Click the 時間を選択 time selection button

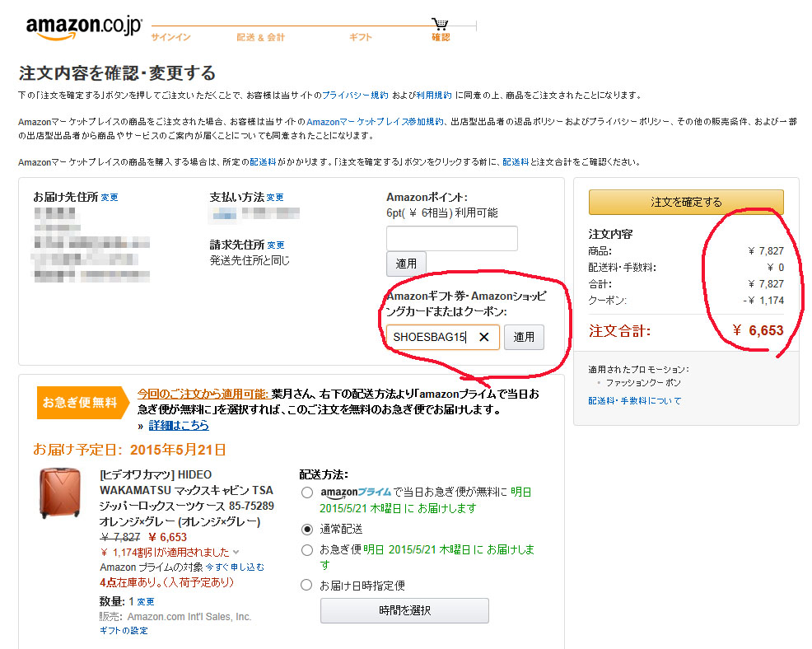(404, 611)
